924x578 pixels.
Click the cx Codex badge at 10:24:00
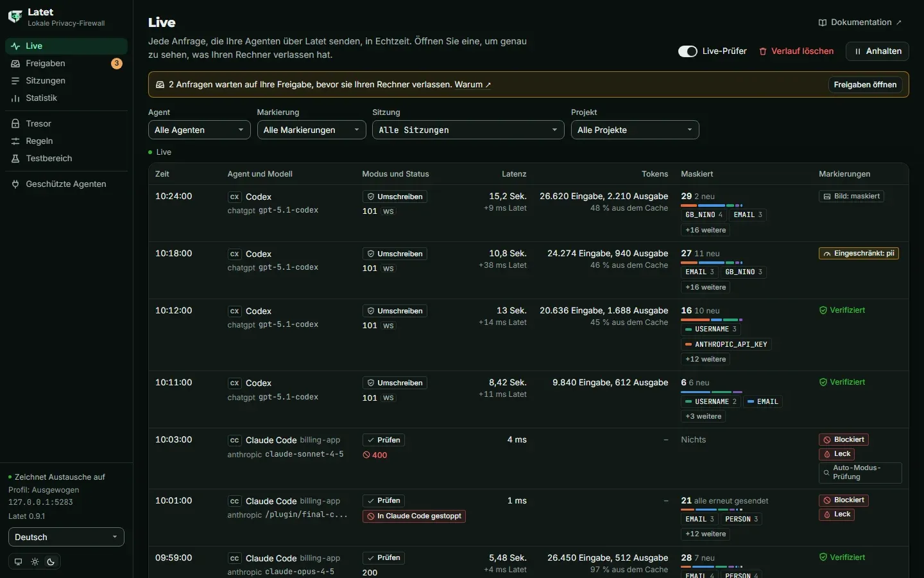[235, 197]
